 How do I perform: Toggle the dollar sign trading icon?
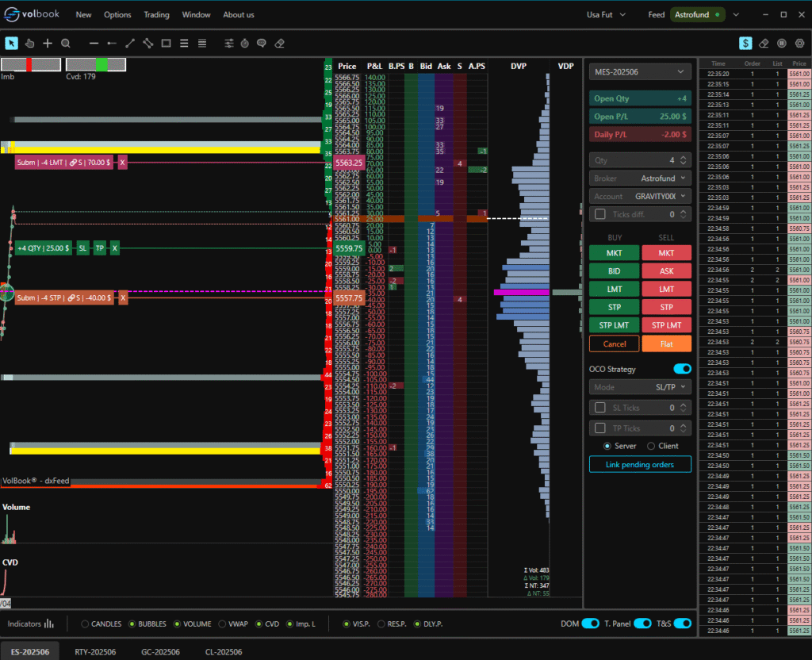pos(745,44)
